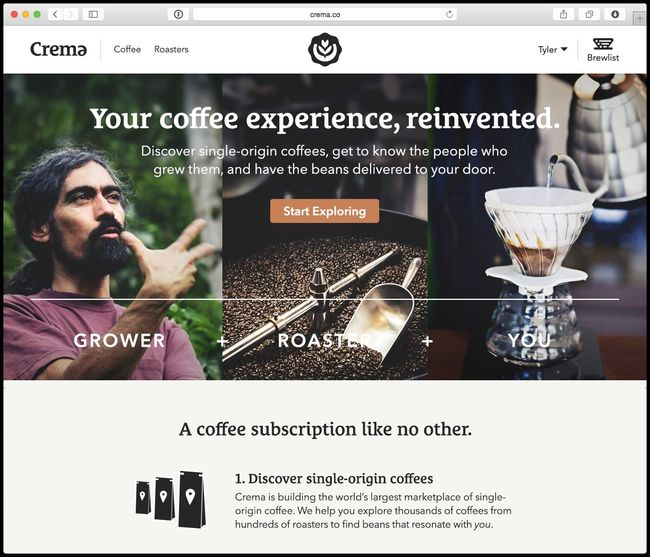This screenshot has width=650, height=557.
Task: Click Safari's forward arrow button
Action: 70,15
